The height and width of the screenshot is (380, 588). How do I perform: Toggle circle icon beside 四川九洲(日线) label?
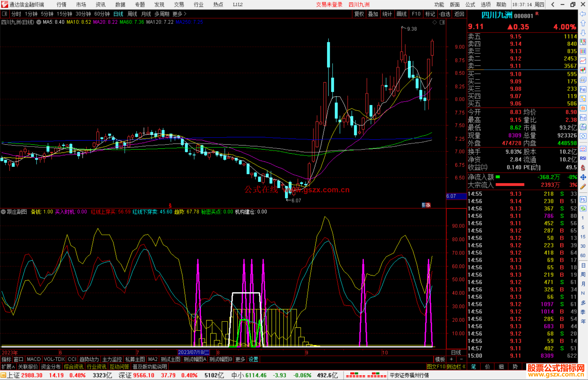[x=39, y=22]
